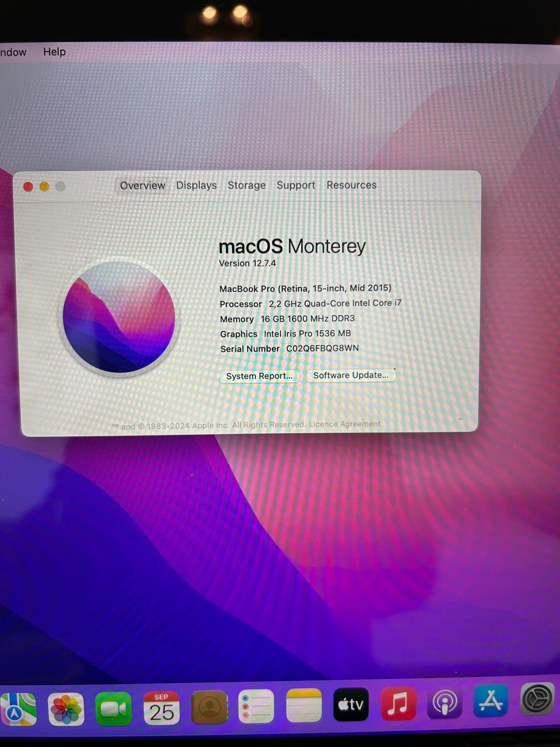Click the macOS Monterey logo image

[x=119, y=317]
